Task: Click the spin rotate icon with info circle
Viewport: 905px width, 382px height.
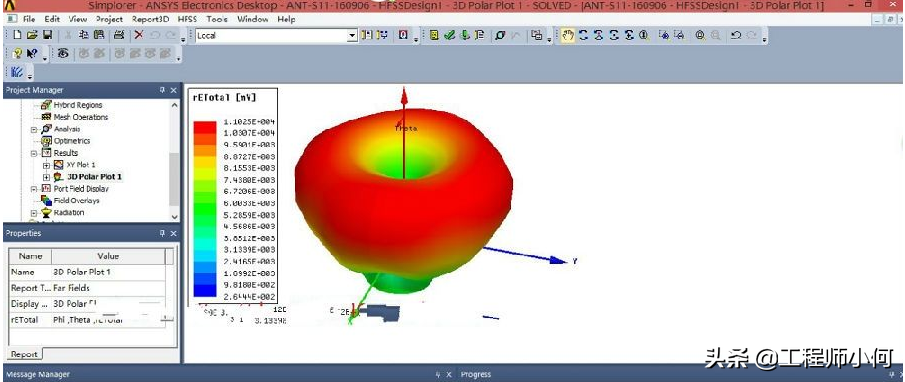Action: coord(644,35)
